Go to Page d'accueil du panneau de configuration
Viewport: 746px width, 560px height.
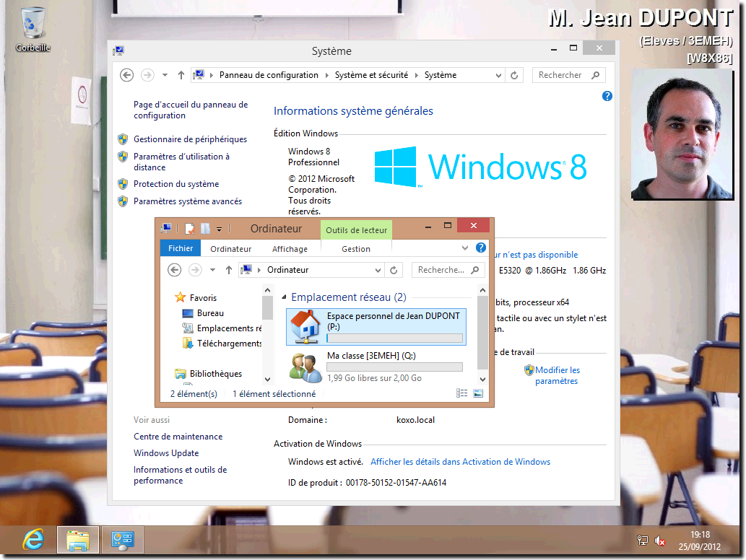coord(191,110)
